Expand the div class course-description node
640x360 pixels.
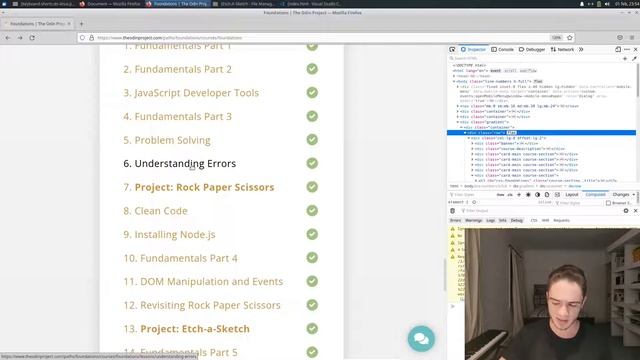[x=472, y=149]
